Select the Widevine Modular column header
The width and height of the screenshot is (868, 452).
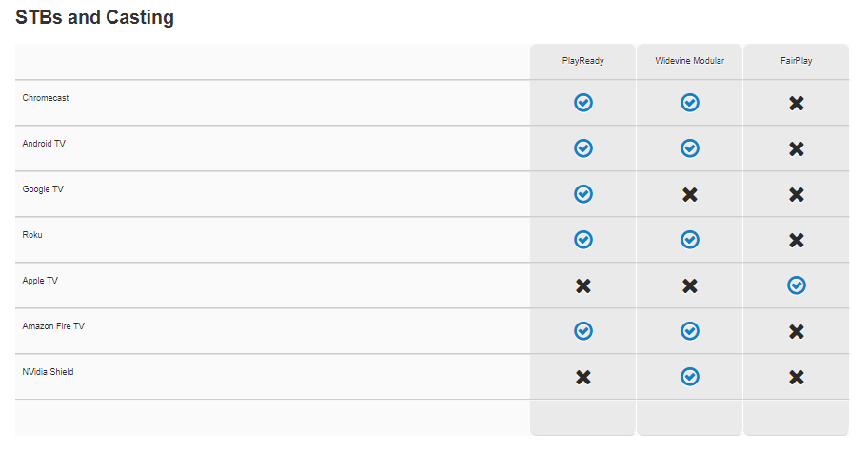pos(690,61)
